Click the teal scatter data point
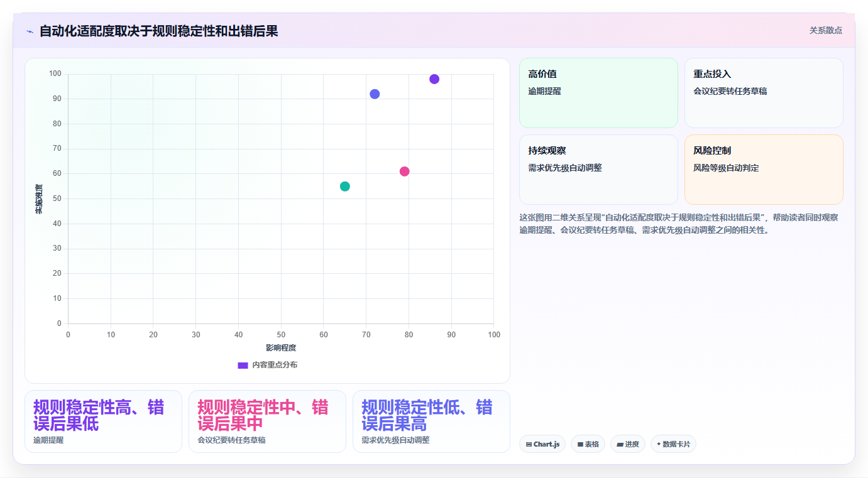Image resolution: width=868 pixels, height=478 pixels. (345, 187)
